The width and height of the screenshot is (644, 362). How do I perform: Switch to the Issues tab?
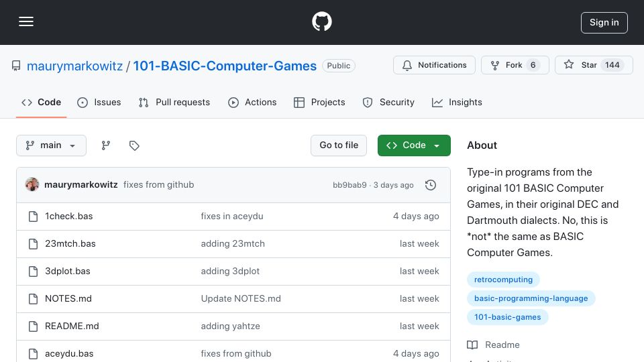click(x=99, y=102)
